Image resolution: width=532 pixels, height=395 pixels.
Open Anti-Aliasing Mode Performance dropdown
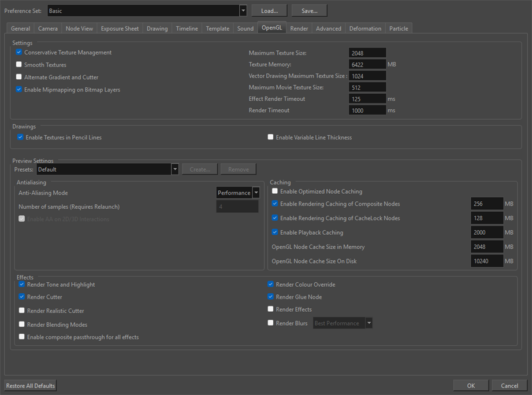click(x=256, y=193)
